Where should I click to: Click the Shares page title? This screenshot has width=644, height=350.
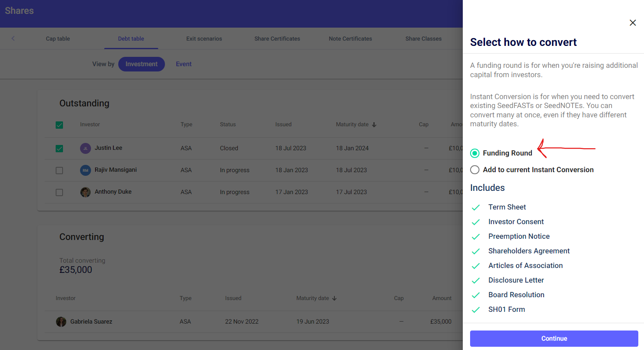coord(20,11)
